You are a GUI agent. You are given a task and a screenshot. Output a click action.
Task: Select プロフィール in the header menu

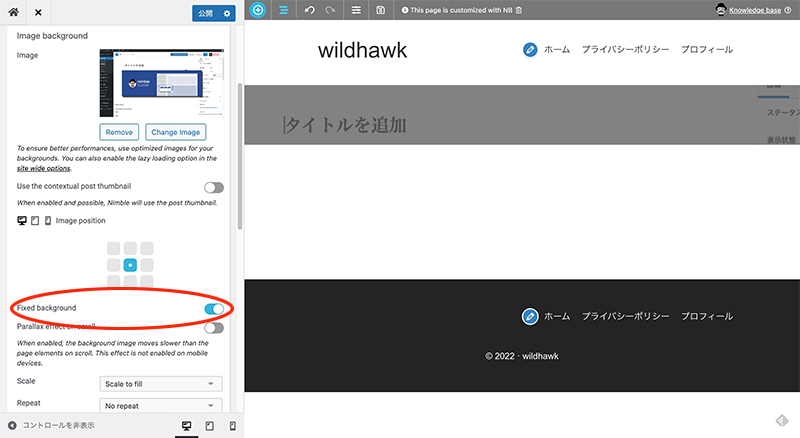tap(706, 50)
